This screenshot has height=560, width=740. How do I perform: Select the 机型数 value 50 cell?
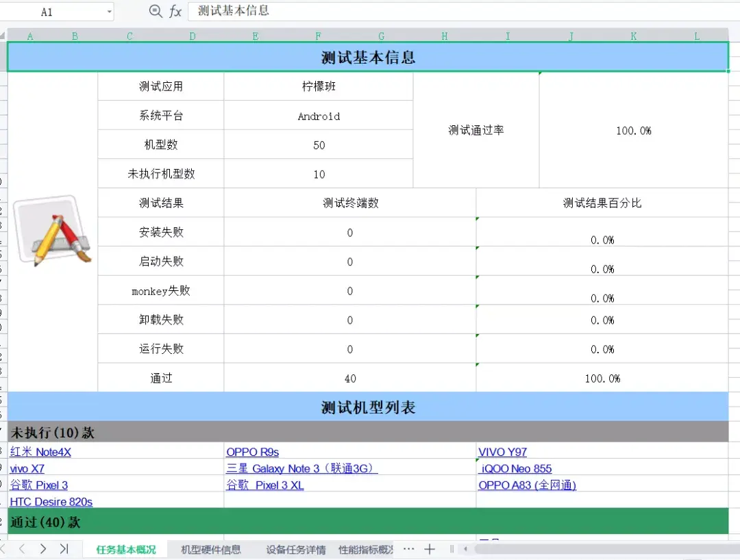pos(319,145)
